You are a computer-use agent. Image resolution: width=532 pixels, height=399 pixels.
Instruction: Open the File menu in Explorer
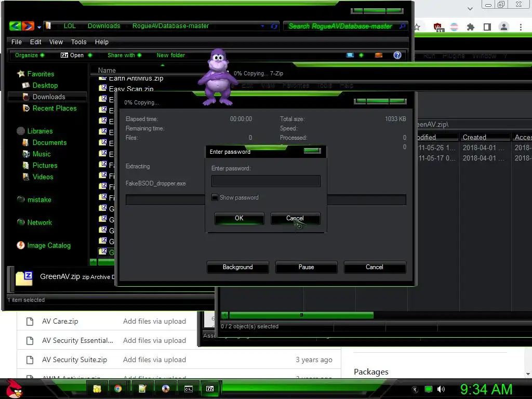[16, 42]
